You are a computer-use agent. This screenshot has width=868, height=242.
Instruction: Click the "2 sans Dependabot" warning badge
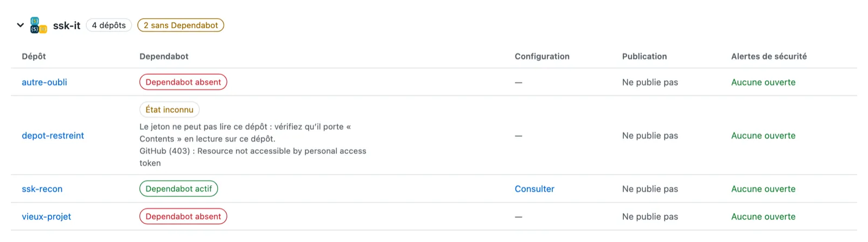click(x=181, y=25)
